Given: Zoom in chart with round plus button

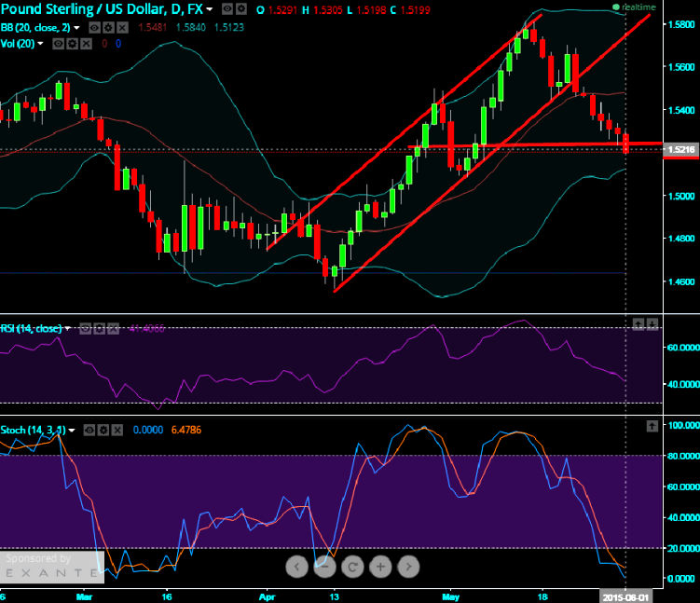Looking at the screenshot, I should [x=380, y=567].
